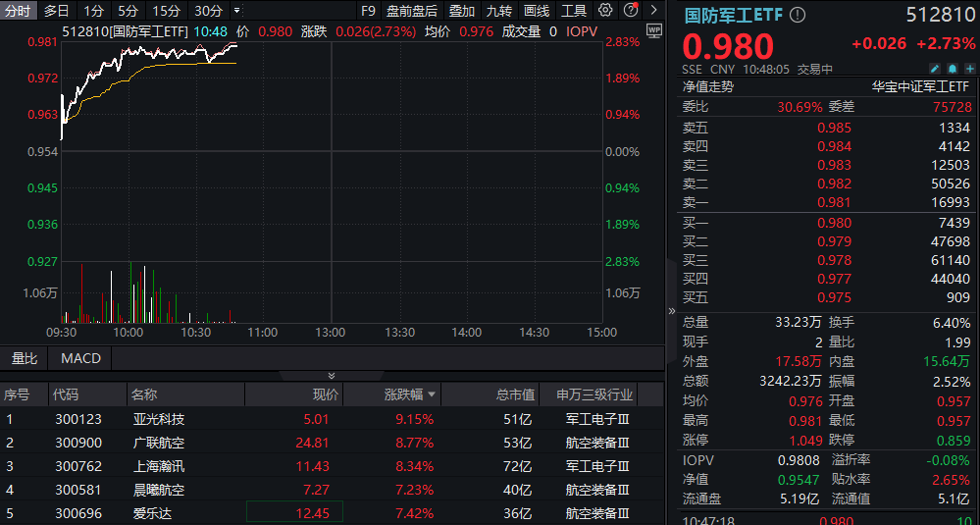Click the bell alert icon

951,69
